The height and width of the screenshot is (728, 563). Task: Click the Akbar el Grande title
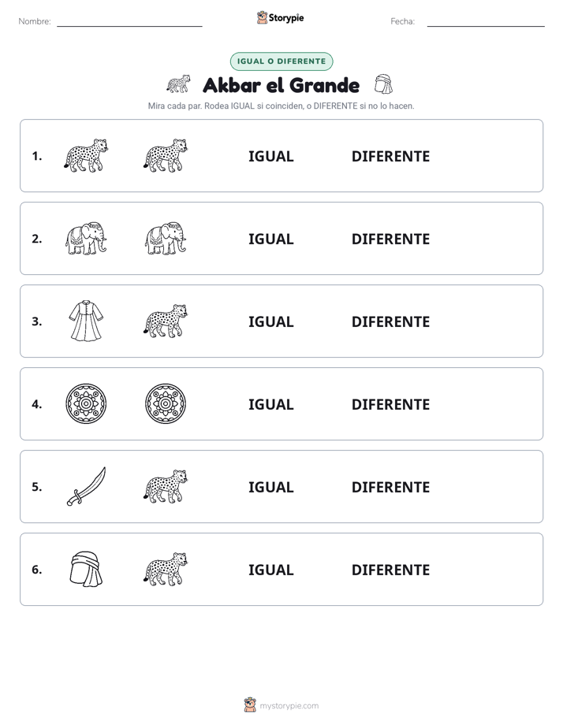coord(281,85)
